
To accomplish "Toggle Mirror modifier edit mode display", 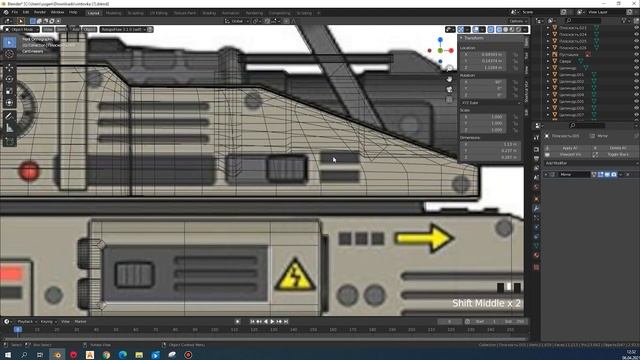I will click(x=600, y=175).
